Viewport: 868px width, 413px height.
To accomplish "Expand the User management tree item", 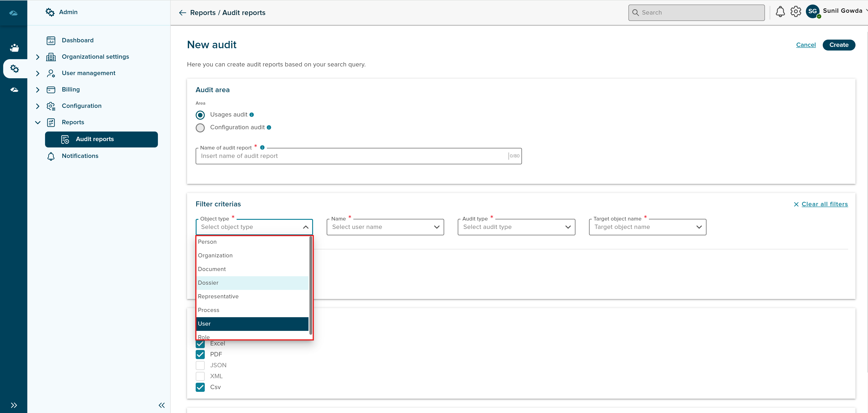I will (38, 73).
